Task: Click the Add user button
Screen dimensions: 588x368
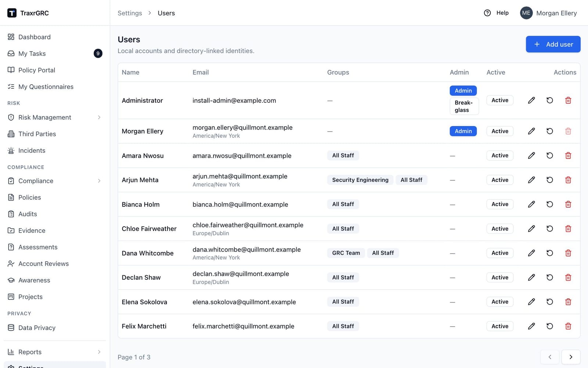Action: point(553,44)
